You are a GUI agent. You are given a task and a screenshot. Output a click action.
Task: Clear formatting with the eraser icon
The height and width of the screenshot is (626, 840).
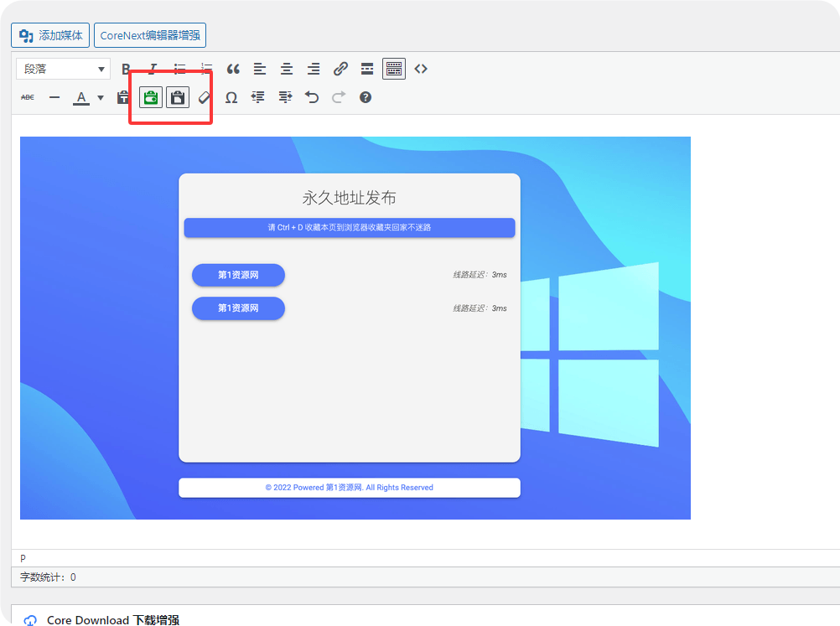coord(204,97)
